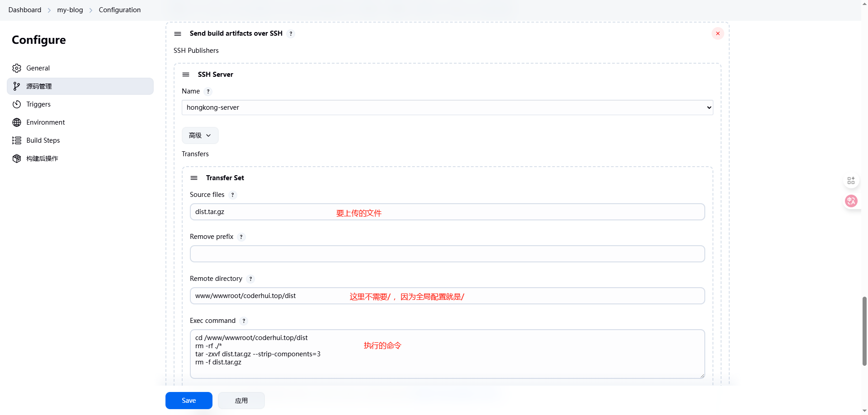Image resolution: width=868 pixels, height=415 pixels.
Task: Save the job configuration
Action: pos(189,401)
